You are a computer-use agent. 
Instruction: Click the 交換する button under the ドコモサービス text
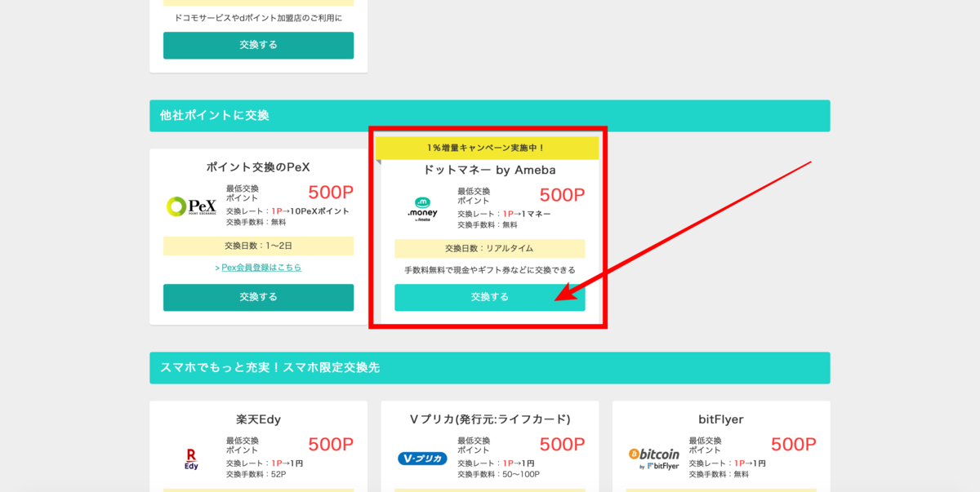point(258,45)
